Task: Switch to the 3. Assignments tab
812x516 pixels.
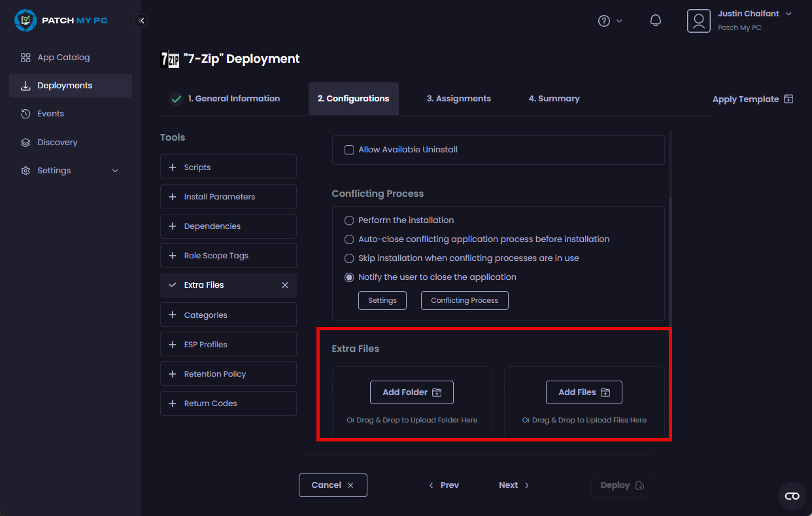Action: [458, 99]
